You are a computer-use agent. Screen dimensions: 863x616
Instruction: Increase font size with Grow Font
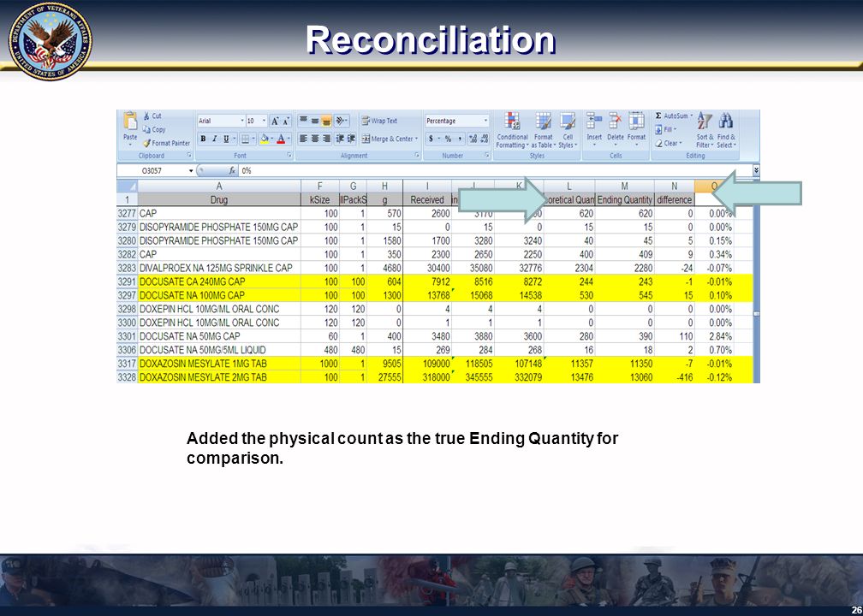(275, 121)
